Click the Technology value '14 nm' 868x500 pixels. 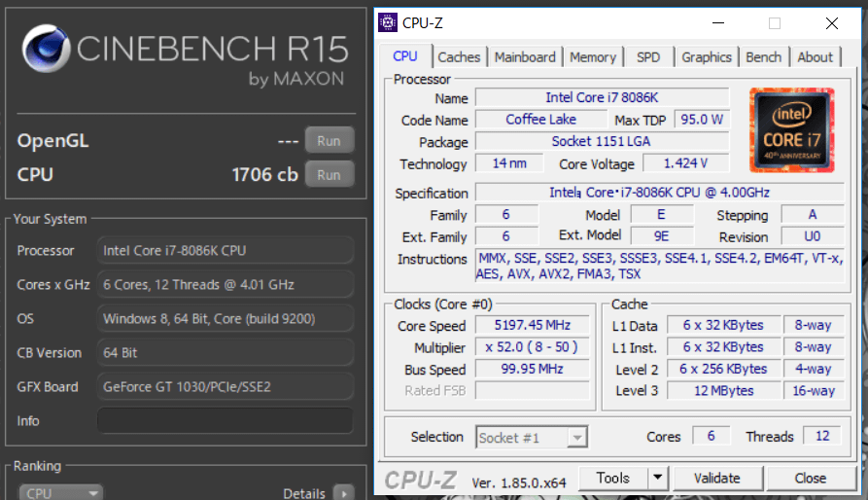(x=509, y=163)
